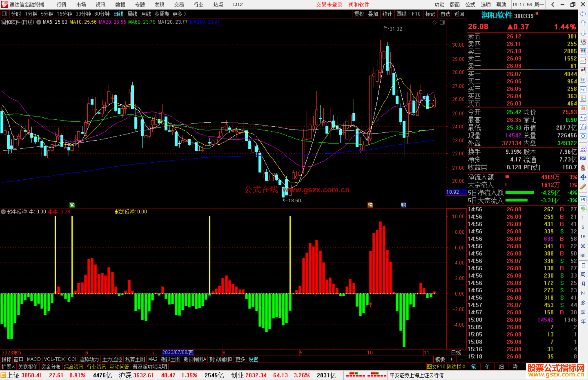Image resolution: width=588 pixels, height=380 pixels.
Task: Click the 复权 button
Action: click(x=359, y=14)
